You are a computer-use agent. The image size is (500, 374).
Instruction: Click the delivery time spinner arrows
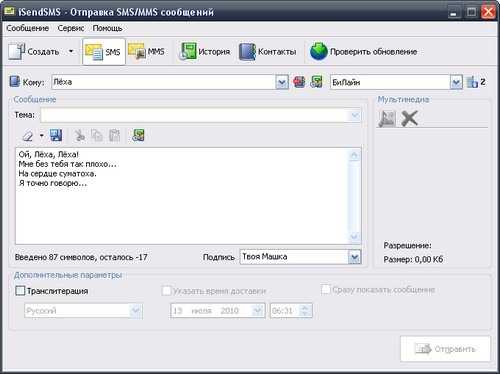click(305, 311)
